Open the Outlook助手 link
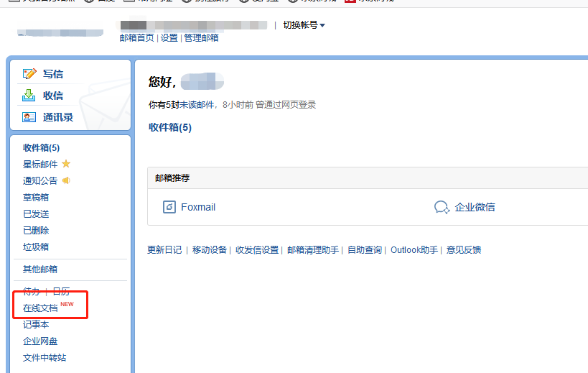Viewport: 588px width, 373px height. coord(414,250)
